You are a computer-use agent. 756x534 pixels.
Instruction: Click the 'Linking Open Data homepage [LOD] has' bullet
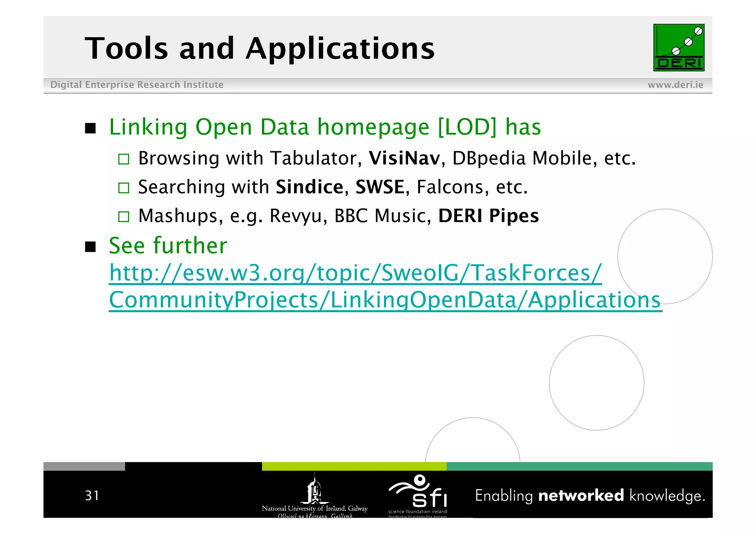click(325, 127)
